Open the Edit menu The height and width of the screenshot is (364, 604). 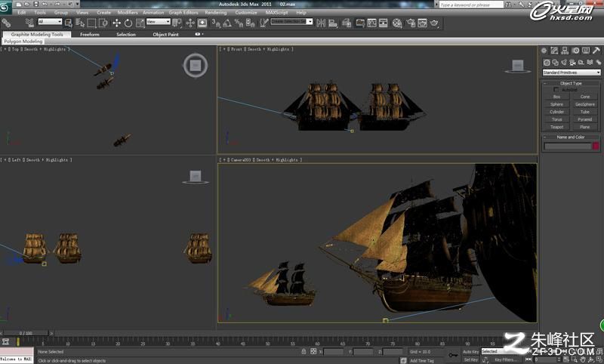tap(22, 12)
